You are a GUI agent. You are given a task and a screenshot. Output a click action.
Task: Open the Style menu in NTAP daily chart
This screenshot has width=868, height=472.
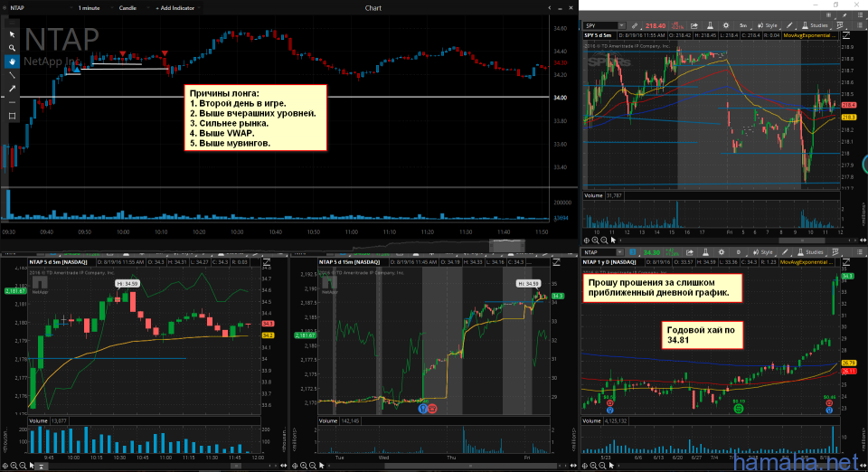point(763,252)
